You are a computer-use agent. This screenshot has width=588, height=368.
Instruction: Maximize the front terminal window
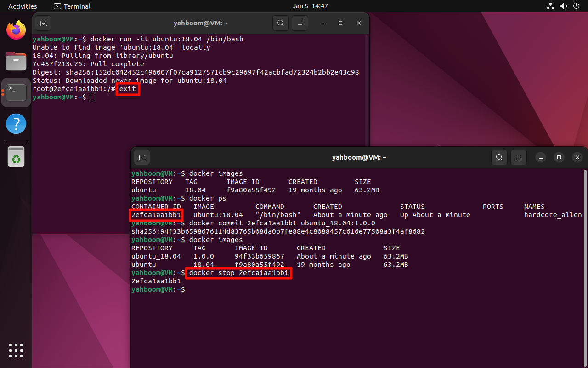[x=559, y=157]
